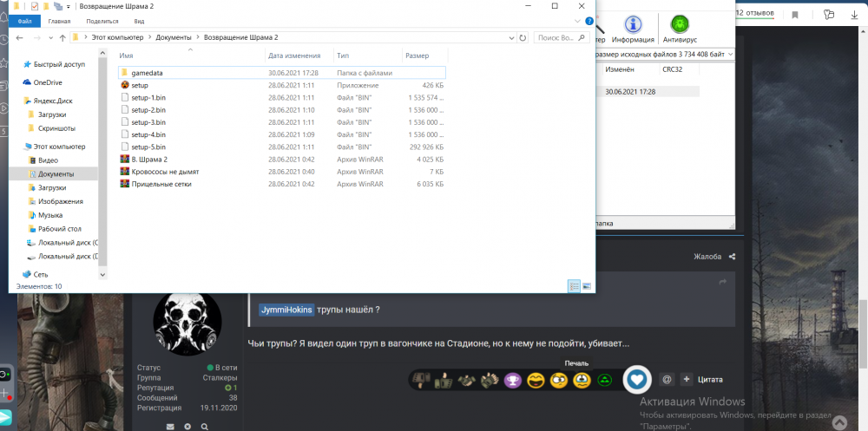Expand the Explorer ribbon chevron
This screenshot has width=868, height=431.
click(575, 19)
